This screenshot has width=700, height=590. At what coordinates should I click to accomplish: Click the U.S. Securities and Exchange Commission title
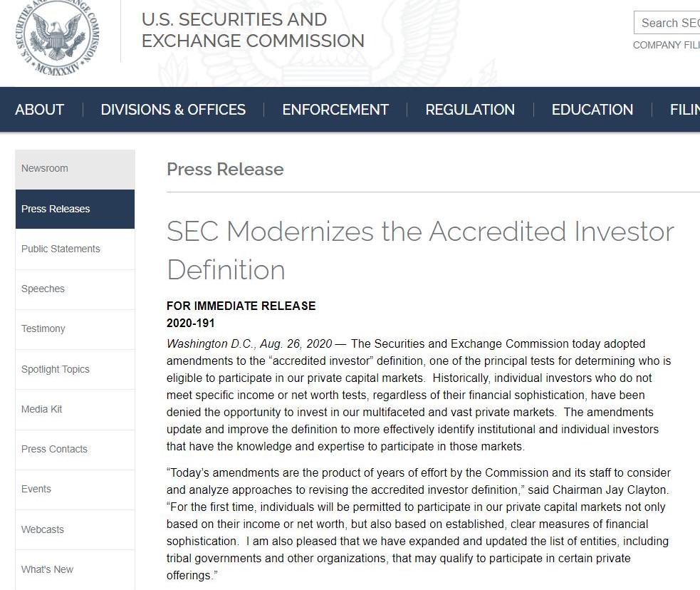click(x=253, y=31)
